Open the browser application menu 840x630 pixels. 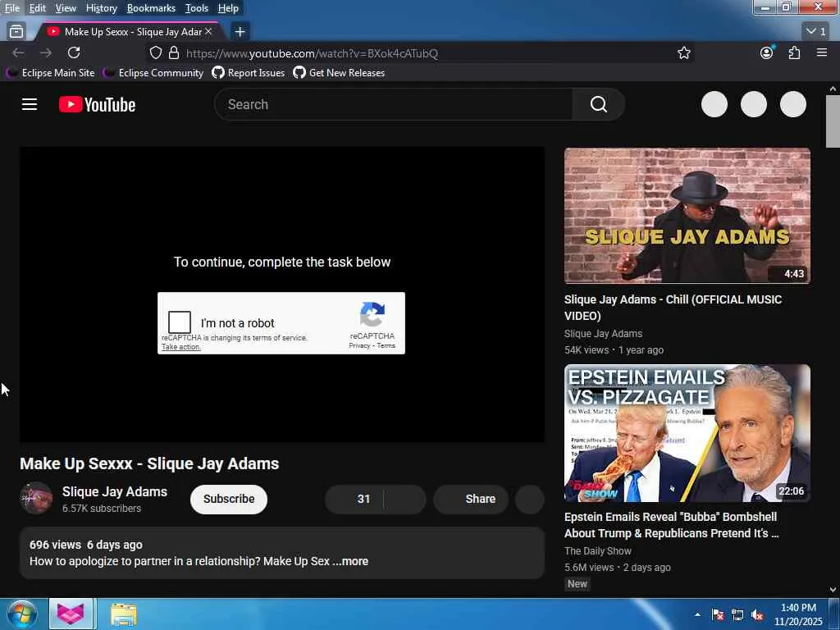click(x=822, y=52)
